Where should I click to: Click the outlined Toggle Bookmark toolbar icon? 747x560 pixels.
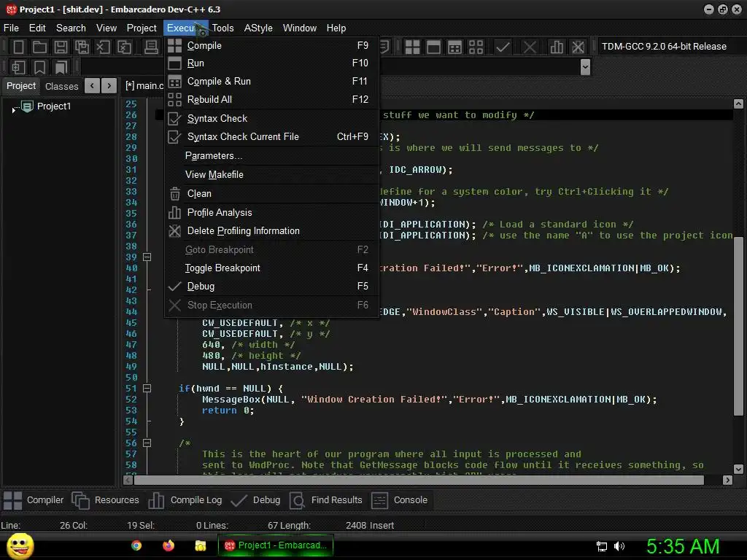click(x=39, y=67)
